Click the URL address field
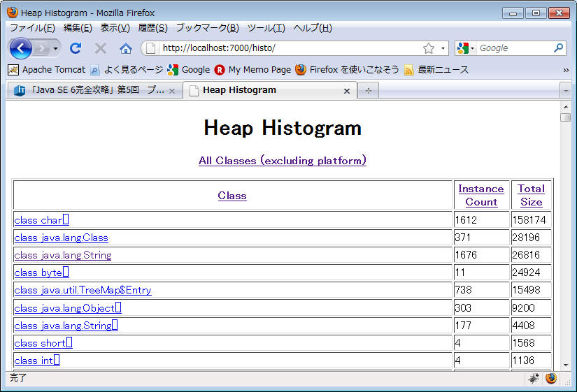This screenshot has width=577, height=392. (287, 48)
